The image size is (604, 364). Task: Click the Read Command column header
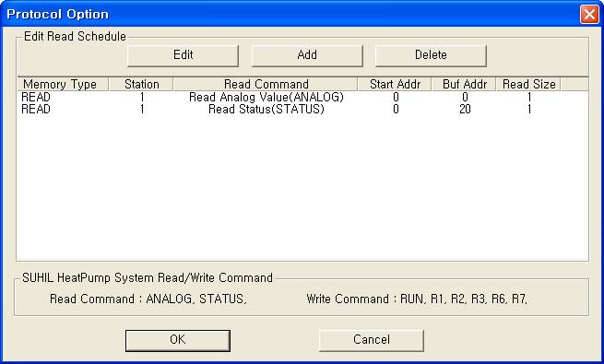(266, 84)
